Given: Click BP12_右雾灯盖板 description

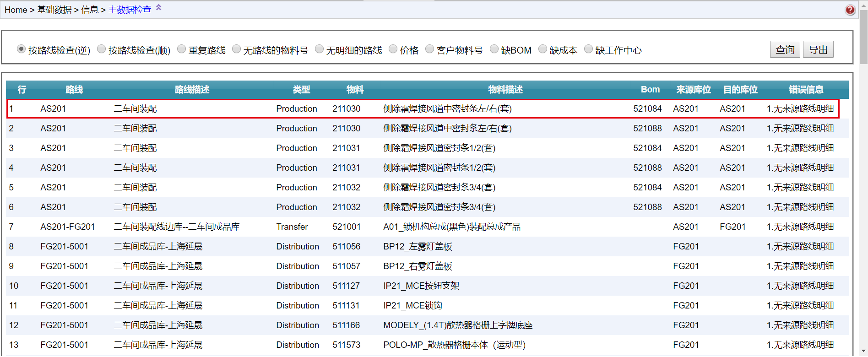Looking at the screenshot, I should coord(418,266).
